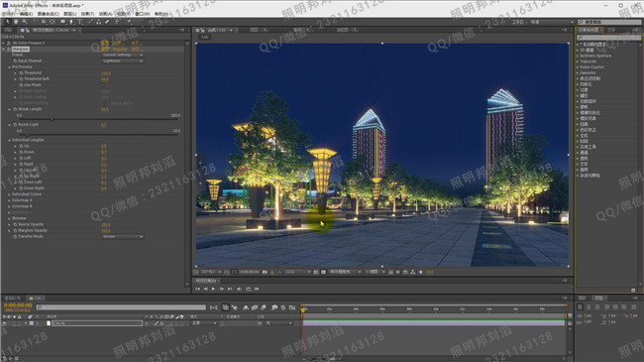Open show channel icon in viewer

[279, 272]
